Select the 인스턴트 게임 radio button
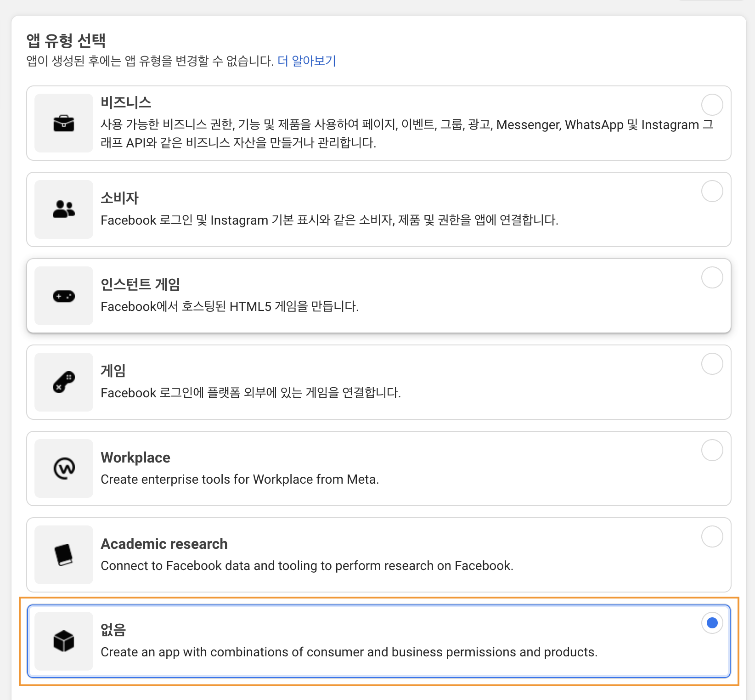The width and height of the screenshot is (755, 700). click(x=712, y=277)
